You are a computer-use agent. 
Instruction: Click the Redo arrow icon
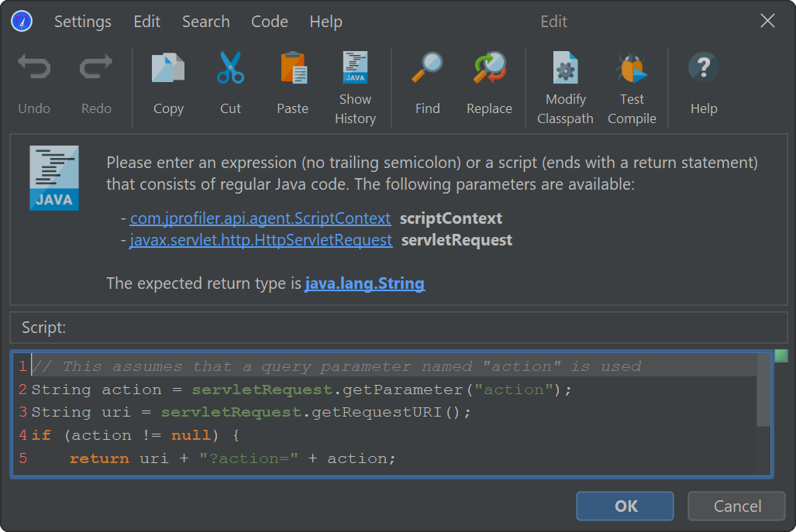click(x=96, y=69)
